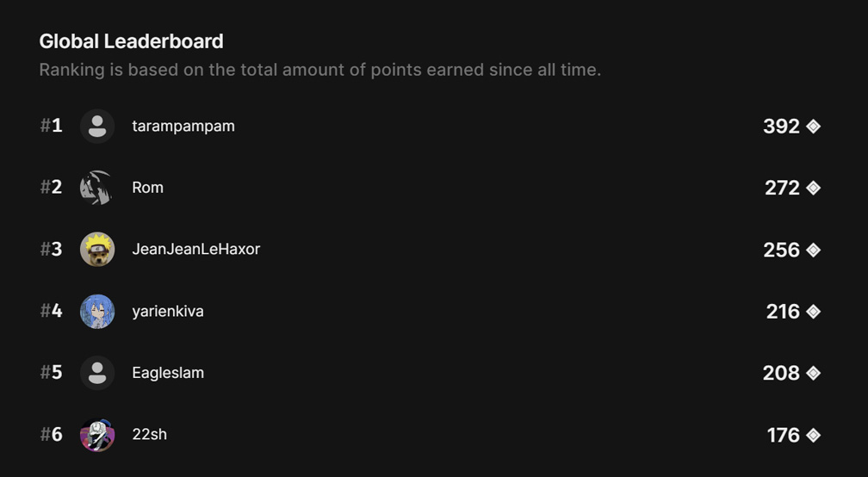Click 22sh's profile avatar
Screen dimensions: 868x477
97,435
